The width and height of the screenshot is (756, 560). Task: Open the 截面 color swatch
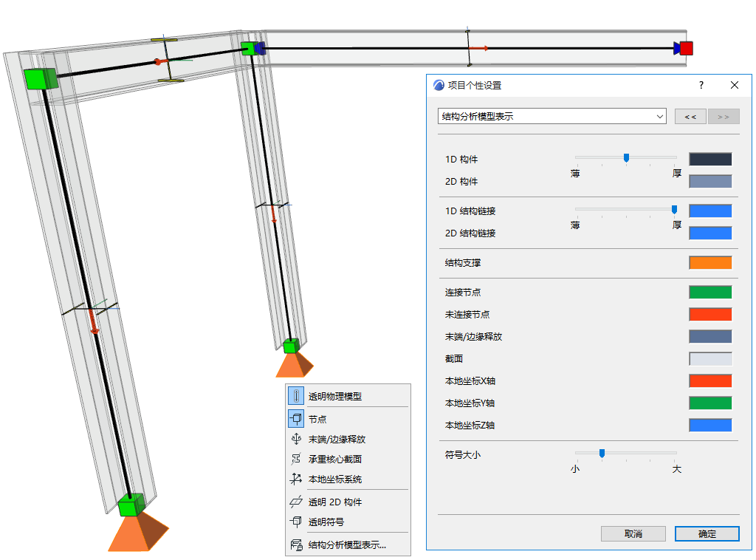click(x=710, y=359)
